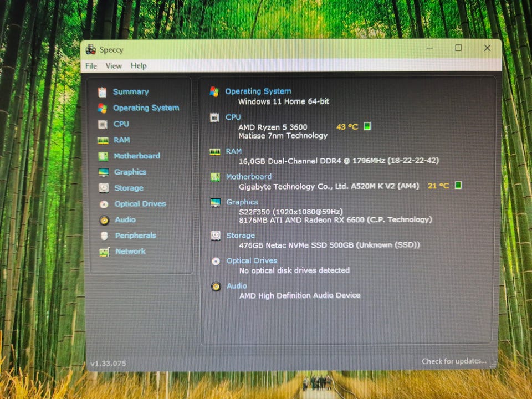
Task: Click the 43 °C CPU temperature value
Action: click(347, 127)
